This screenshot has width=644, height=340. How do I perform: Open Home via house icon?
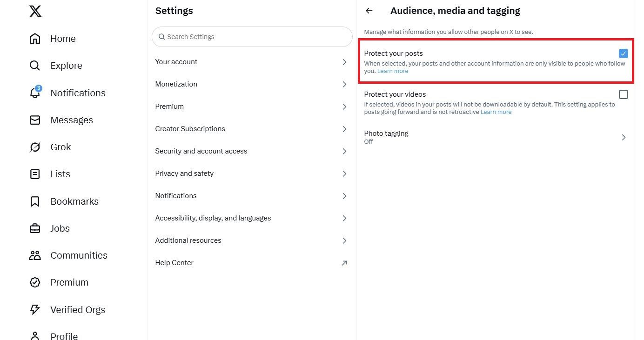tap(35, 39)
